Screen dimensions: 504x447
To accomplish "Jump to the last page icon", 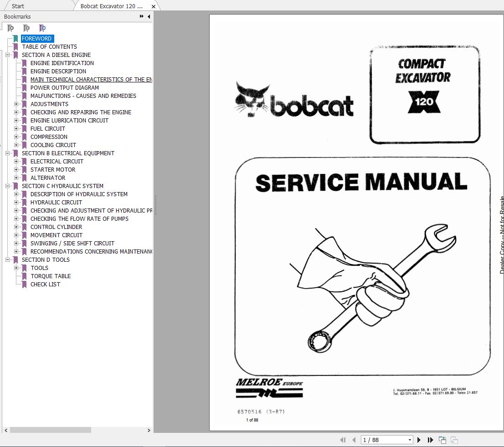I will point(430,440).
